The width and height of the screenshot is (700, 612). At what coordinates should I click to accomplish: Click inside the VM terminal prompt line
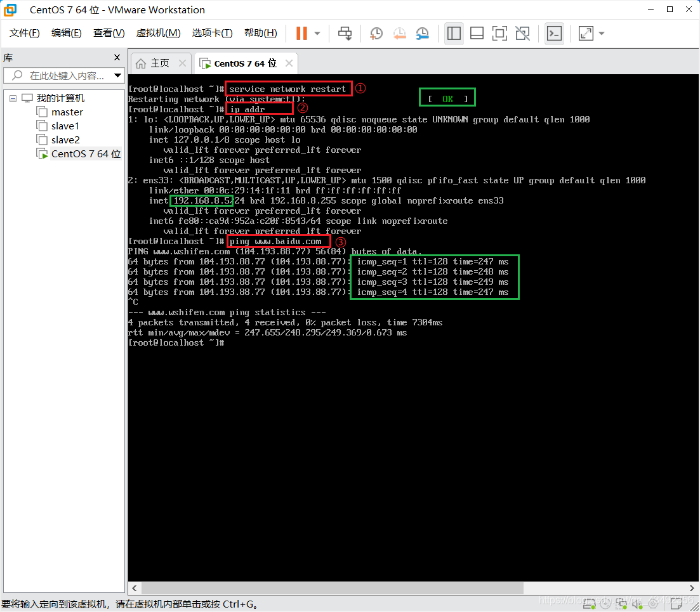[x=176, y=342]
